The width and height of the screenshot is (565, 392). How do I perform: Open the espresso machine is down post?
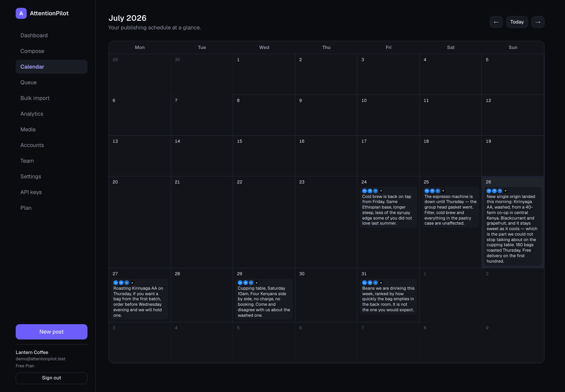click(450, 207)
